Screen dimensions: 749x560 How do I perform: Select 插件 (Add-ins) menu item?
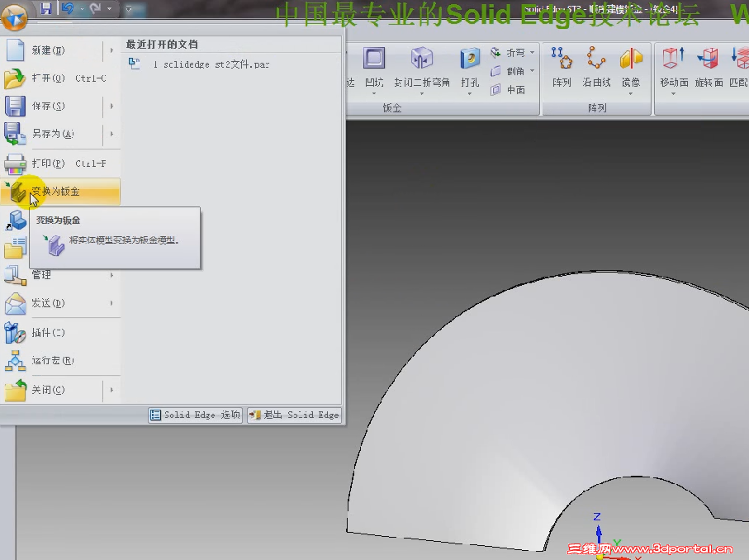[x=60, y=333]
